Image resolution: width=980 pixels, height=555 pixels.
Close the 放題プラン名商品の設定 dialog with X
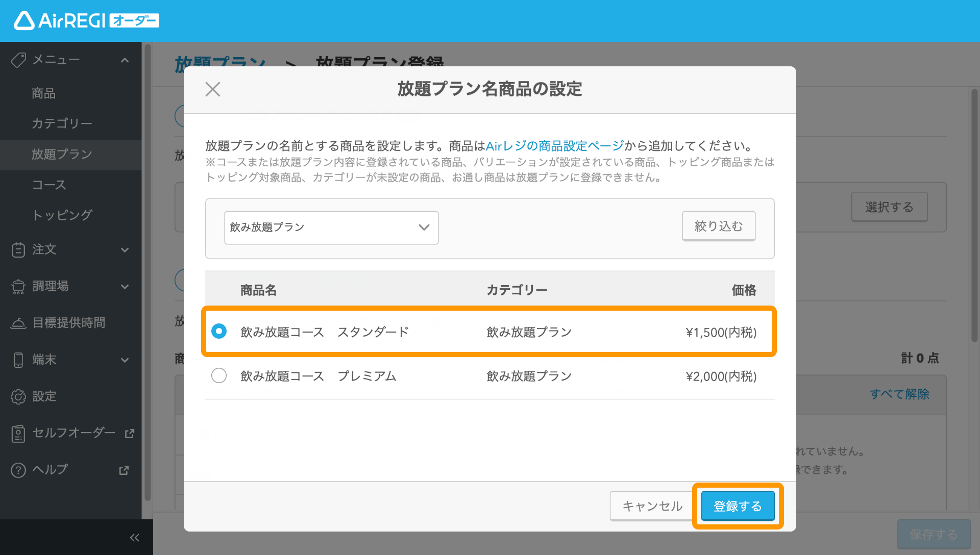[x=213, y=89]
